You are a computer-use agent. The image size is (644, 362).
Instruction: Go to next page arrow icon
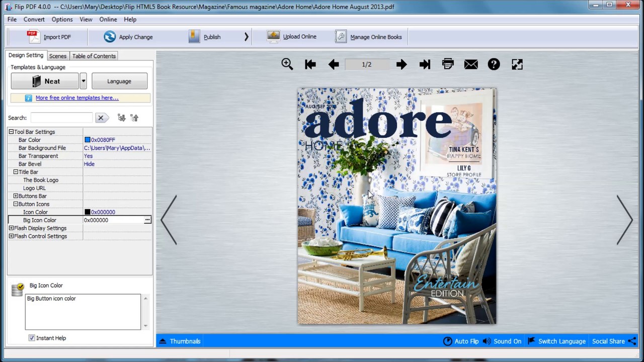click(401, 64)
